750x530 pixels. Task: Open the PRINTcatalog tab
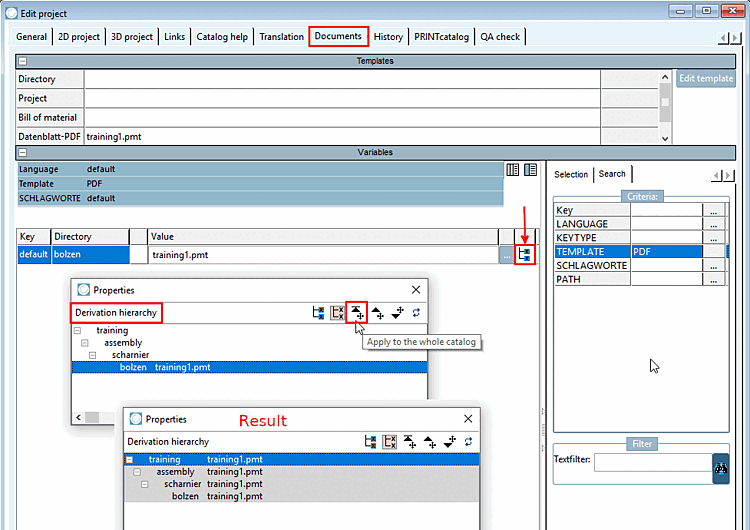coord(441,37)
